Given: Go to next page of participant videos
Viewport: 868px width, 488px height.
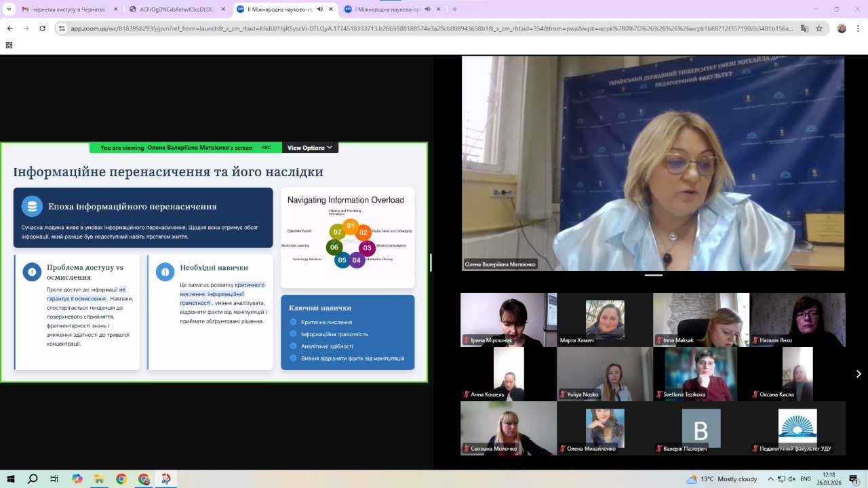Looking at the screenshot, I should click(x=858, y=373).
